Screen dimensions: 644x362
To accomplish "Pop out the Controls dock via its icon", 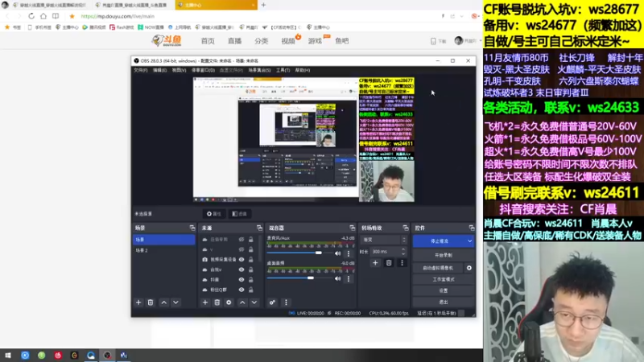I will pos(471,228).
